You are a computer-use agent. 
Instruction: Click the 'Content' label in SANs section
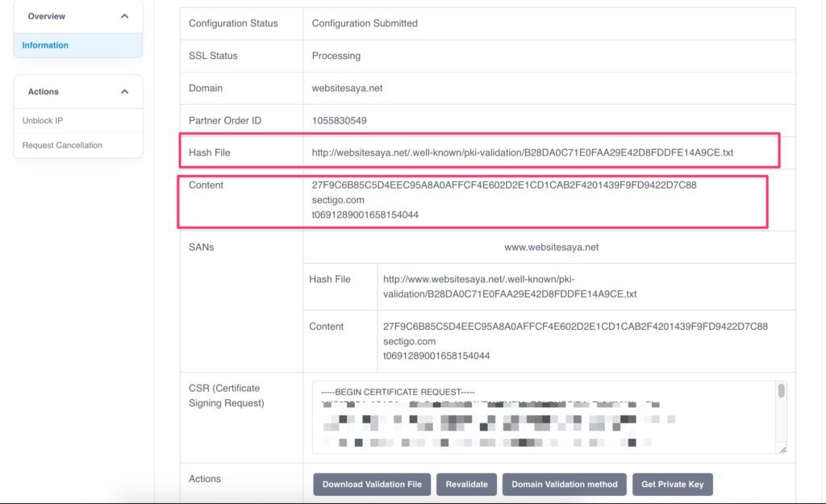pos(326,327)
